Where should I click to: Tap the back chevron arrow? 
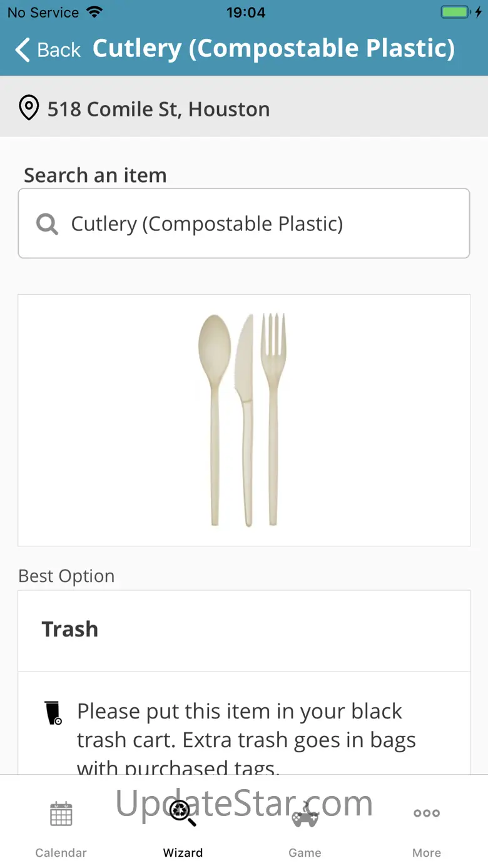tap(22, 49)
